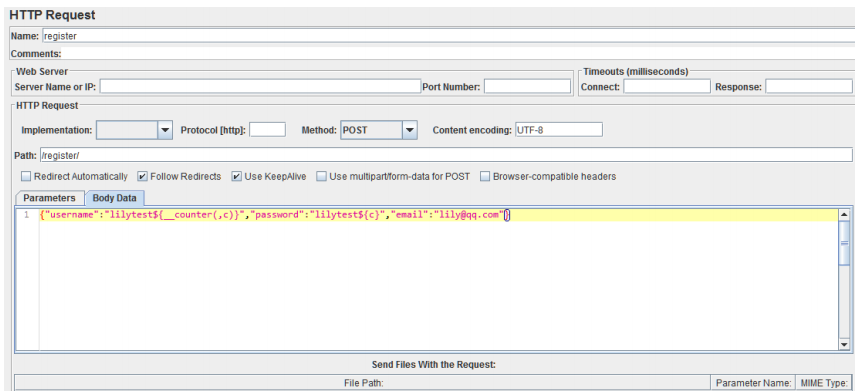Click inside the body data JSON line
The image size is (857, 391).
pos(275,215)
